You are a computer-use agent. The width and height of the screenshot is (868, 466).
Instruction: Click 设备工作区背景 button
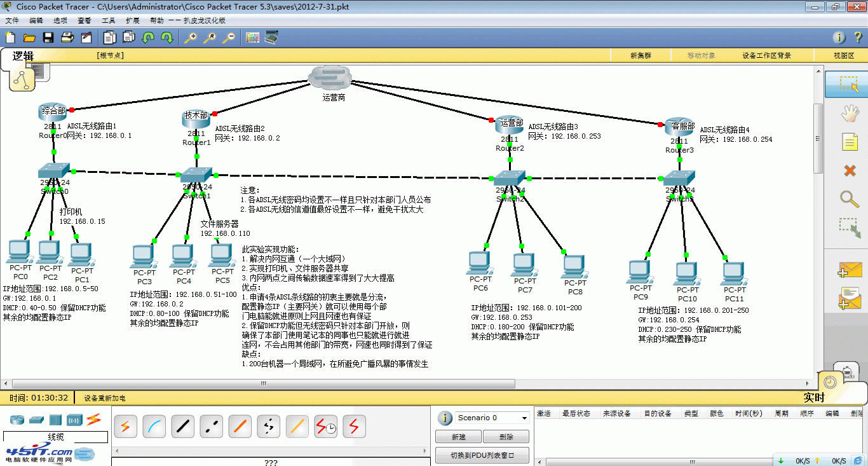point(767,56)
